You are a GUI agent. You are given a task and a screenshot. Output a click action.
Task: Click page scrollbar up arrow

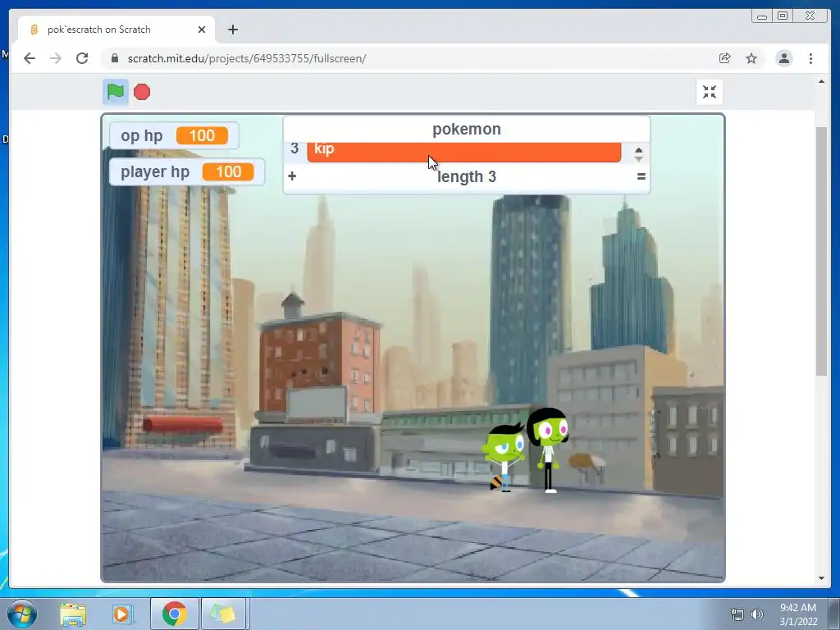pos(821,81)
